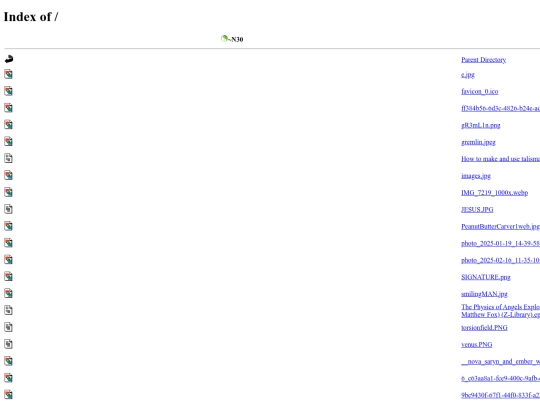Open the SIGNATURE.png link
This screenshot has height=405, width=540.
click(486, 277)
